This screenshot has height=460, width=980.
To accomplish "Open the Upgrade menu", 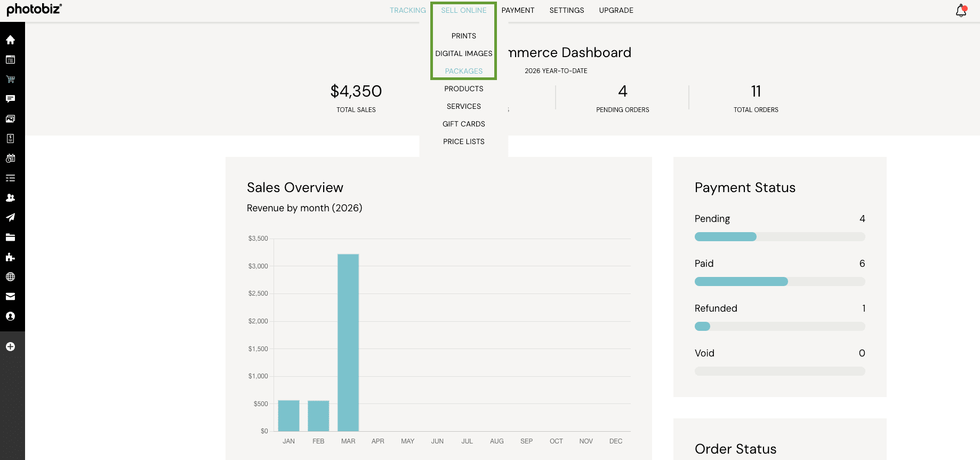I will point(616,10).
